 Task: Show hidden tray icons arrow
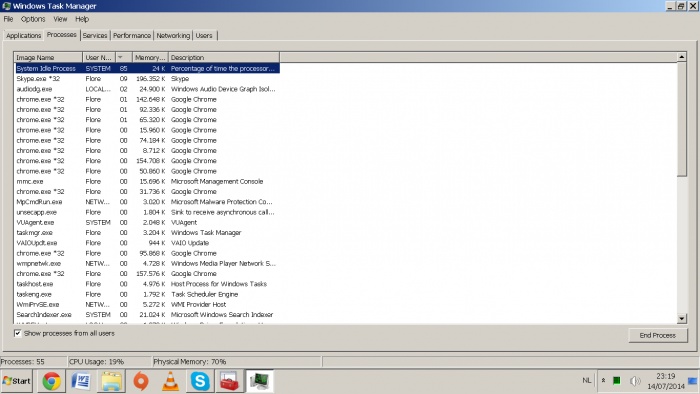click(603, 381)
